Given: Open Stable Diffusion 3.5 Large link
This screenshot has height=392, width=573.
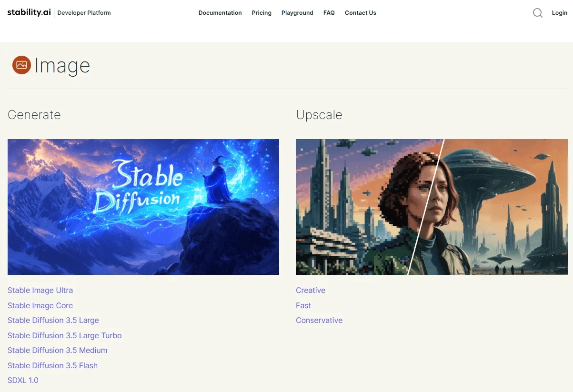Looking at the screenshot, I should coord(53,320).
